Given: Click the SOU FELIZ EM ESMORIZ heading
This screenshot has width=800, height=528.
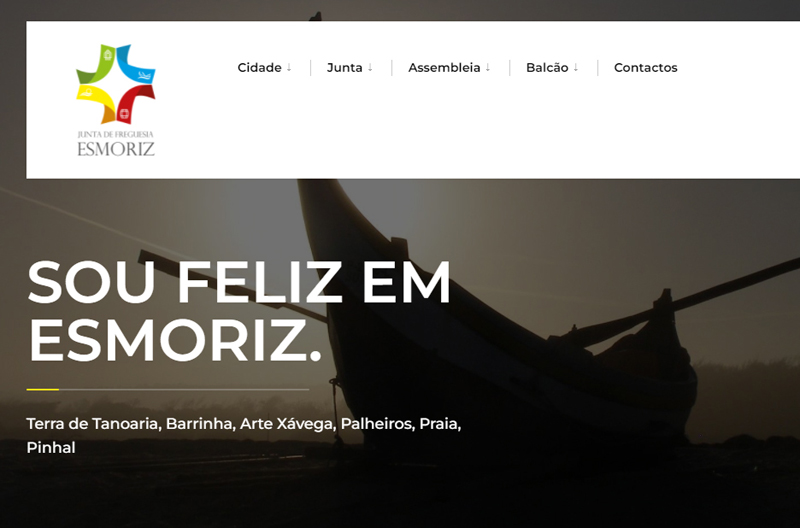Looking at the screenshot, I should pos(239,311).
